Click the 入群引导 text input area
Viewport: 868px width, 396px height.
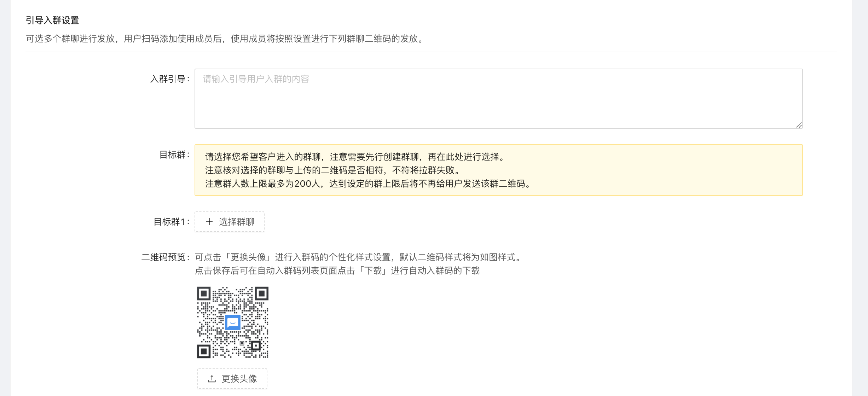coord(498,99)
